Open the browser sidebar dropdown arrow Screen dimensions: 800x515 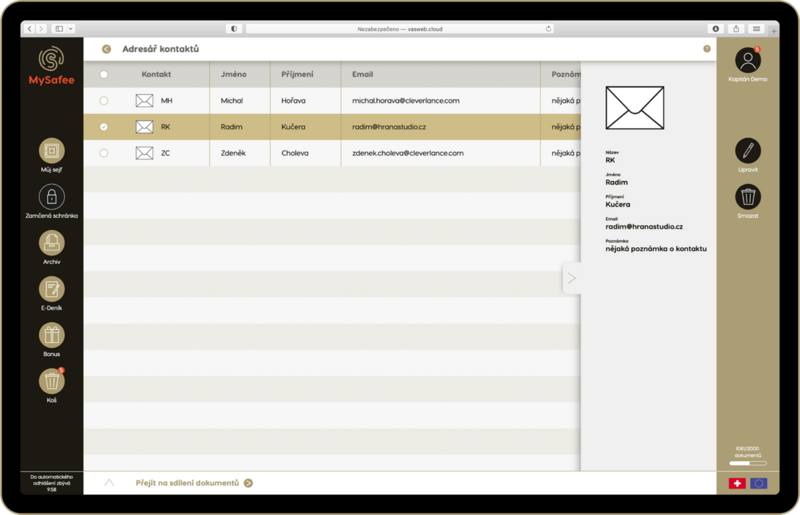(71, 29)
